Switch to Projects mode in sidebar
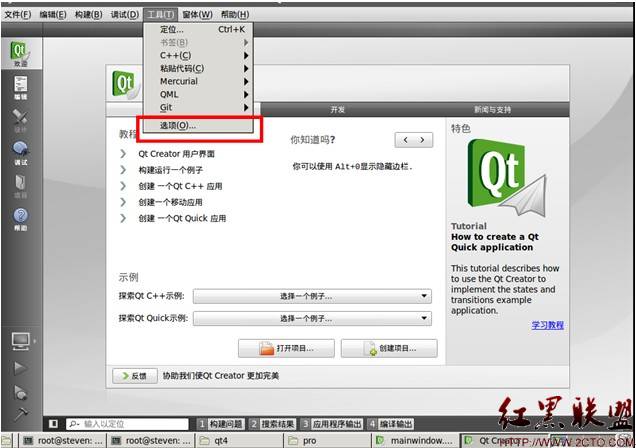The height and width of the screenshot is (448, 636). (20, 186)
